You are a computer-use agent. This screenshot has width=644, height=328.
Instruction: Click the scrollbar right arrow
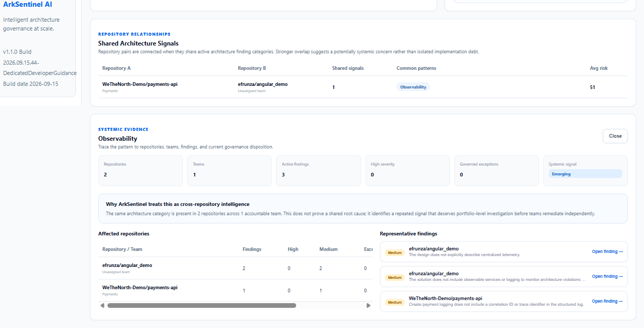click(x=368, y=305)
